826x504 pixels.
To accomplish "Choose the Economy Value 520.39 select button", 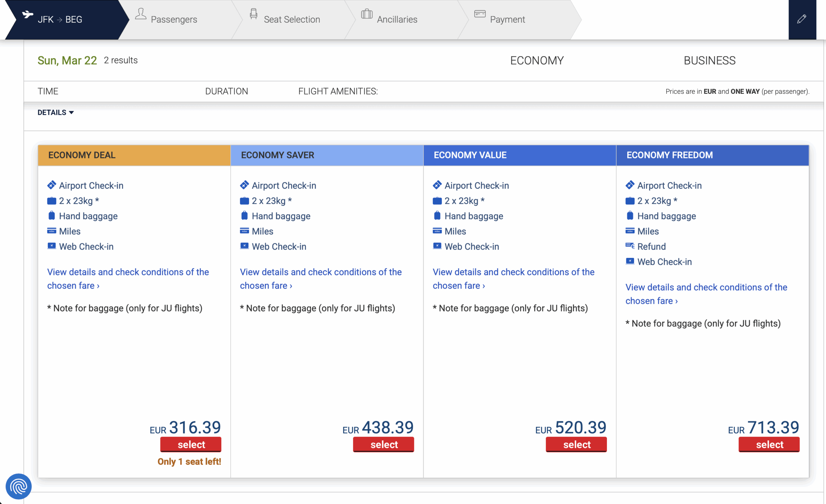I will coord(576,444).
